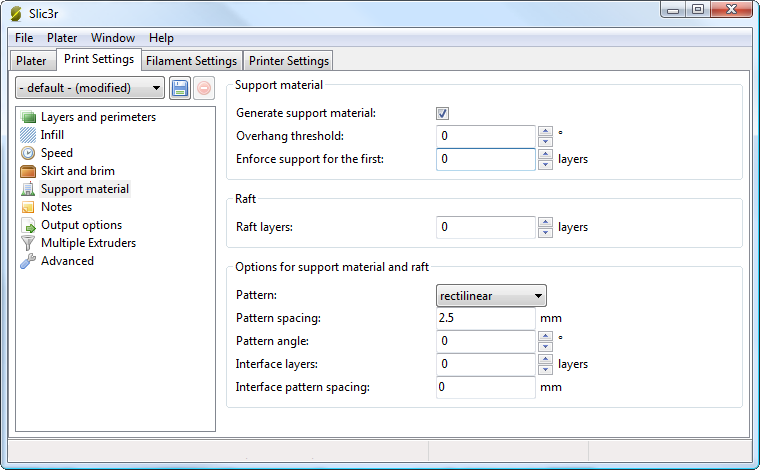Increase Interface layers with up arrow
Screen dimensions: 760x470
545,359
